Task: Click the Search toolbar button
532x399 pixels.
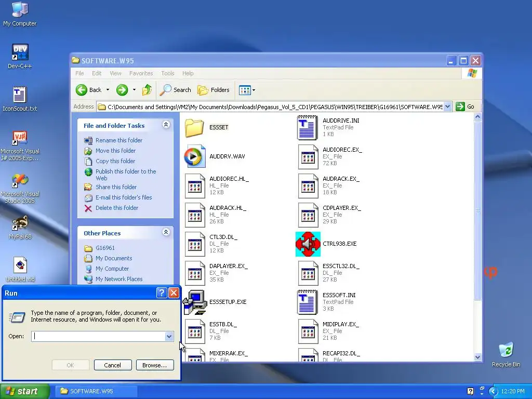Action: (x=176, y=90)
